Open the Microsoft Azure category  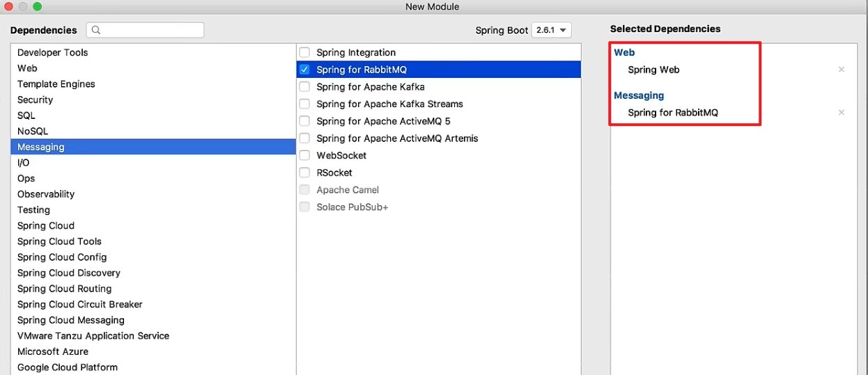pyautogui.click(x=52, y=351)
